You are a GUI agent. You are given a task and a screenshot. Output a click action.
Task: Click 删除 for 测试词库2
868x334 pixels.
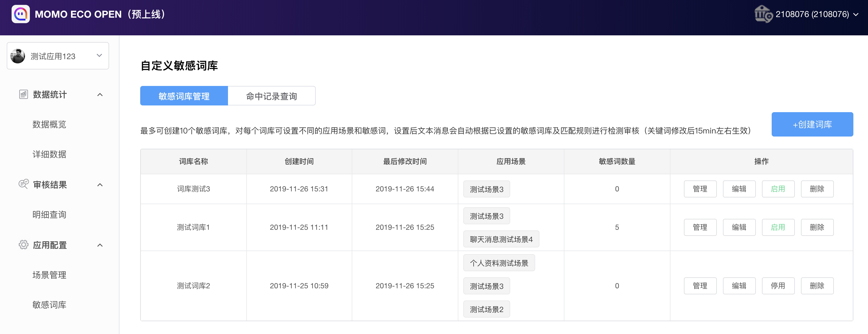point(817,286)
